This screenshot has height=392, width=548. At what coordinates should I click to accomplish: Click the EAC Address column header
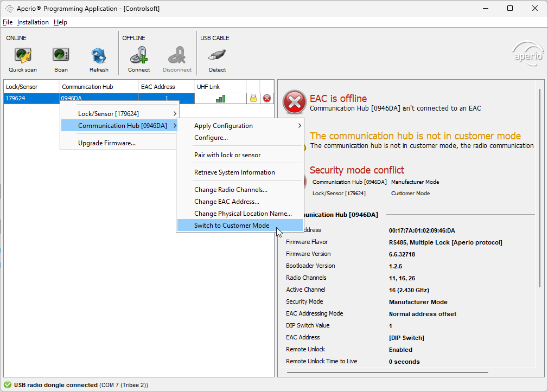(166, 87)
